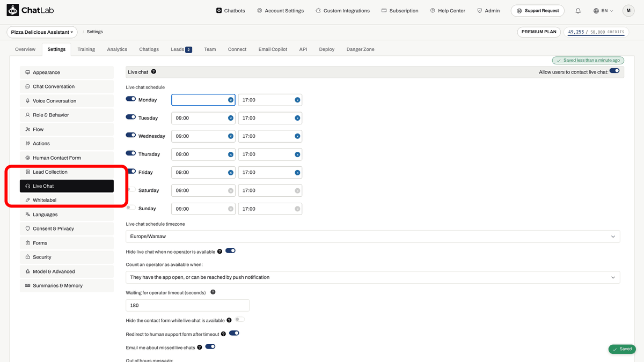Toggle Monday live chat schedule switch
Viewport: 644px width, 362px height.
point(131,99)
